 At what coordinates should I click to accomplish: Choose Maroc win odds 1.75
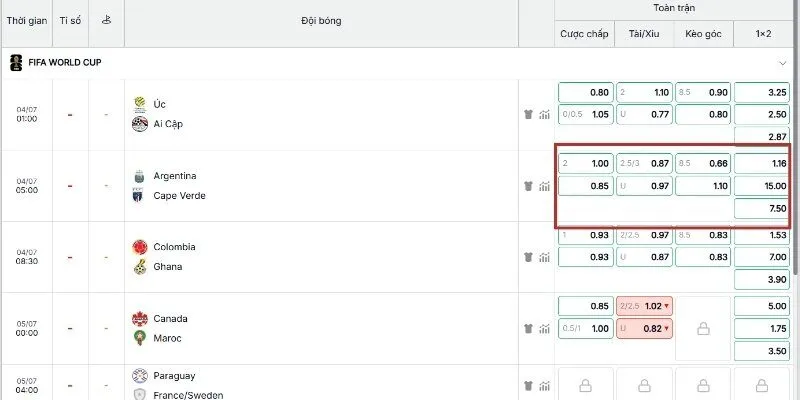[x=761, y=329]
